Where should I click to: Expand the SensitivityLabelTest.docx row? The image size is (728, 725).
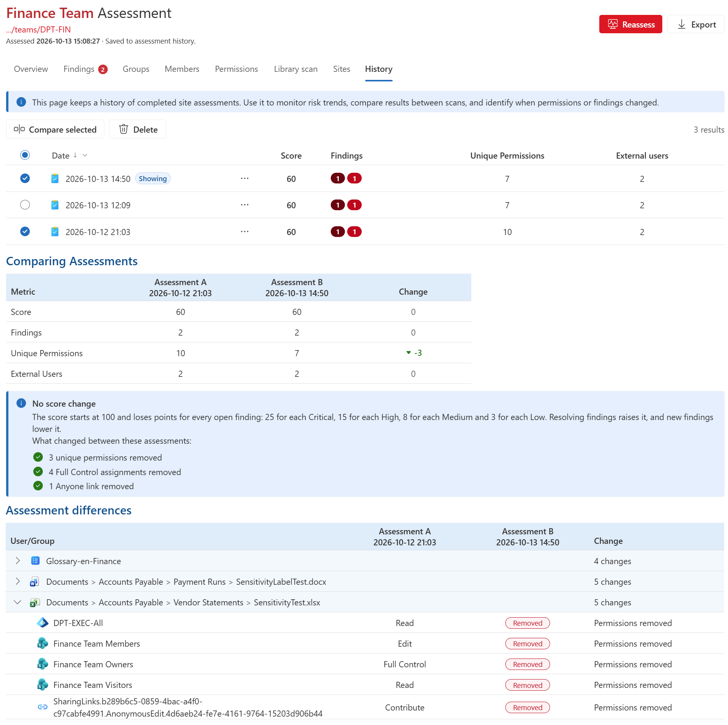(18, 581)
